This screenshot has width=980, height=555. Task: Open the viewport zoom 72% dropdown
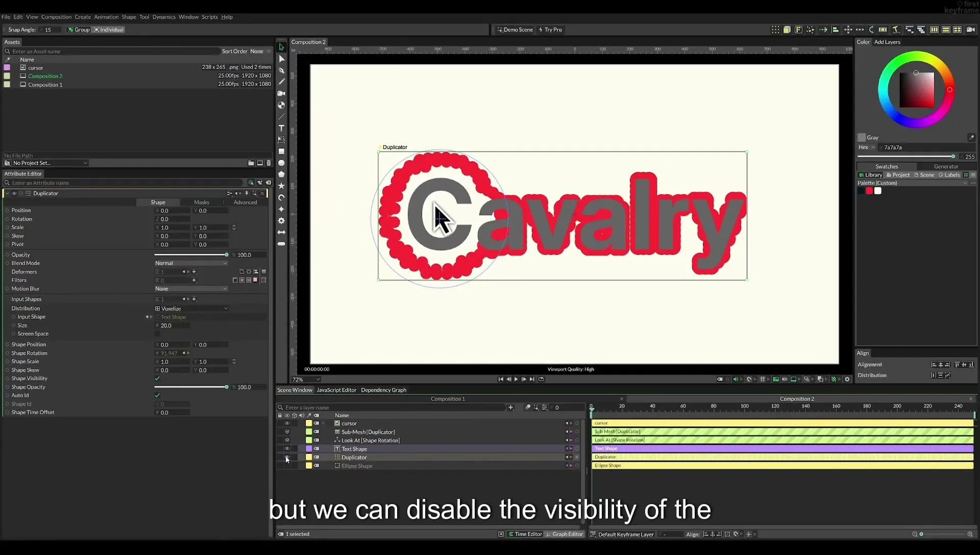click(306, 380)
